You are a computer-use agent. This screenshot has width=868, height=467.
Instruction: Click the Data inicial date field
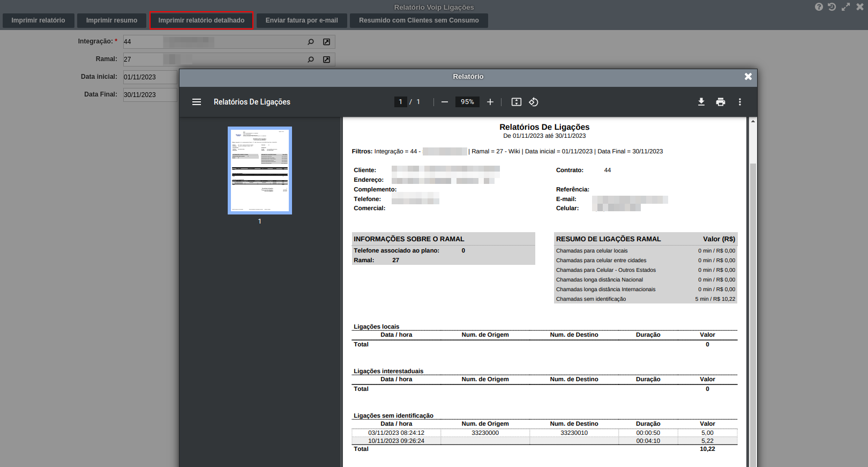coord(150,77)
